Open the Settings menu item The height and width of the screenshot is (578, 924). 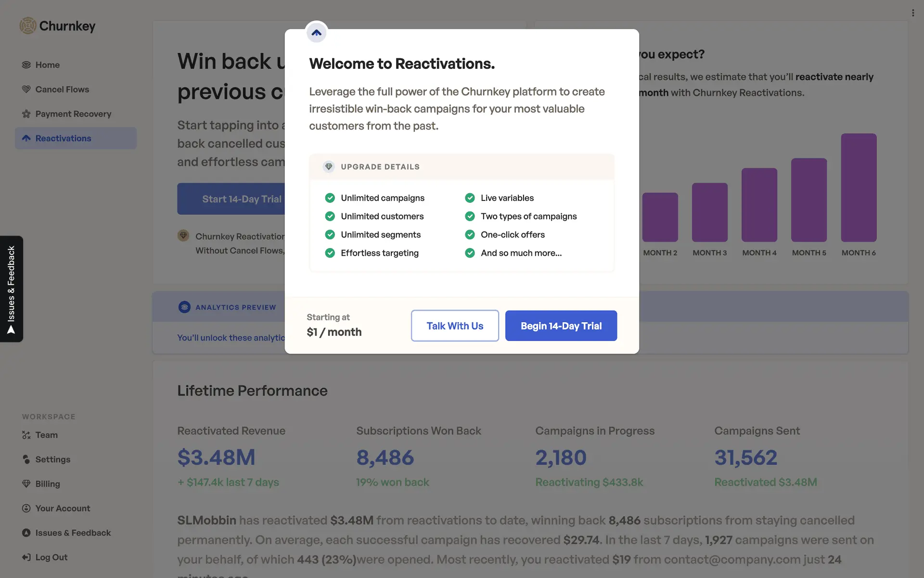point(52,460)
